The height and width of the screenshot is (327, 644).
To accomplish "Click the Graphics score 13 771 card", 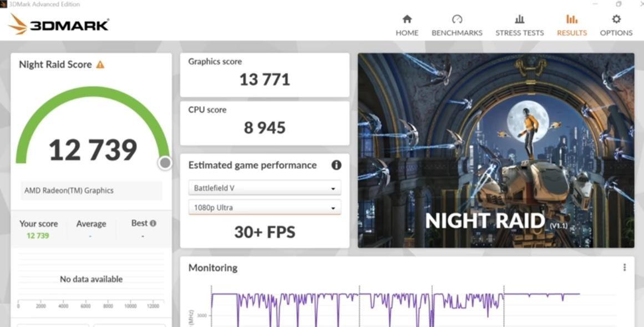I will tap(265, 75).
